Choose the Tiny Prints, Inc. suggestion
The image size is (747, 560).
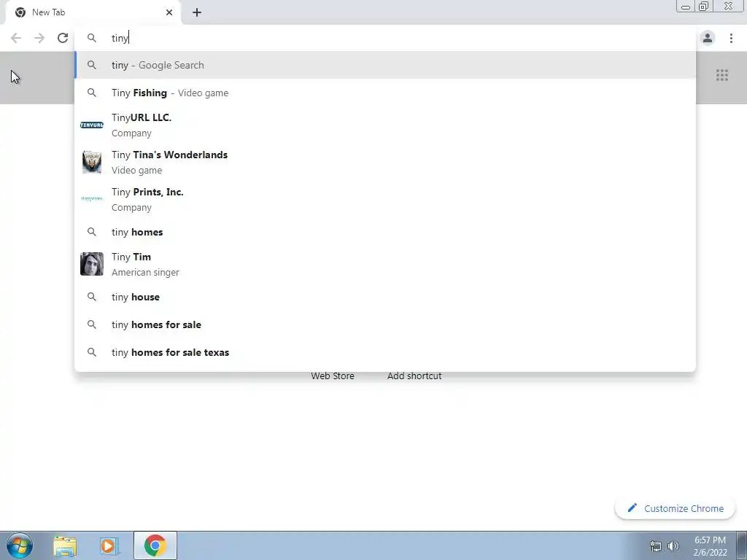pyautogui.click(x=385, y=199)
